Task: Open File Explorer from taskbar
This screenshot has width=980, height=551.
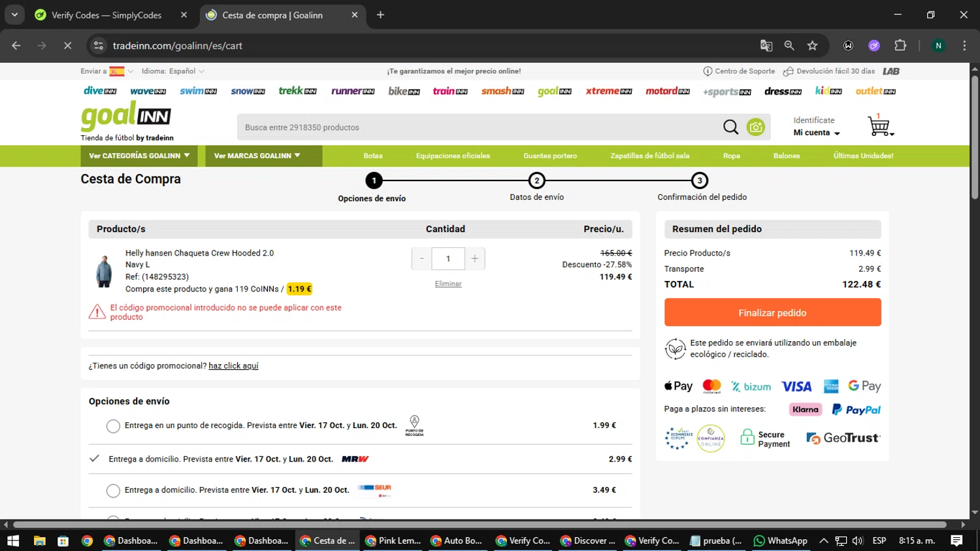Action: click(39, 541)
